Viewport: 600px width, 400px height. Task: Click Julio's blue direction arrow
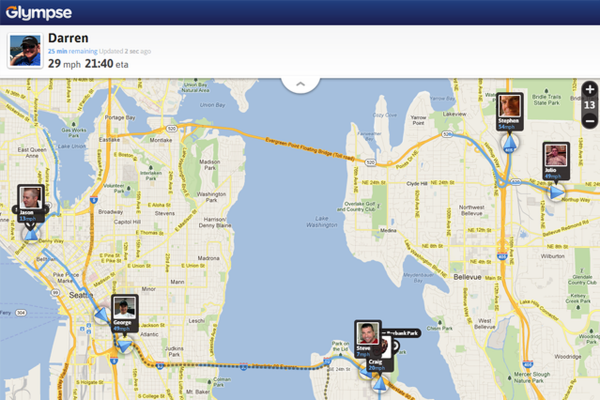[x=556, y=193]
